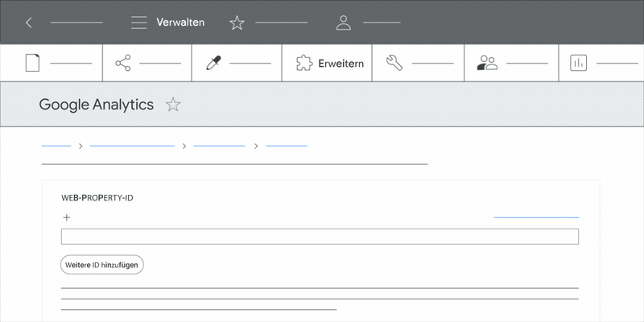
Task: Click the wrench configuration icon
Action: (x=394, y=64)
